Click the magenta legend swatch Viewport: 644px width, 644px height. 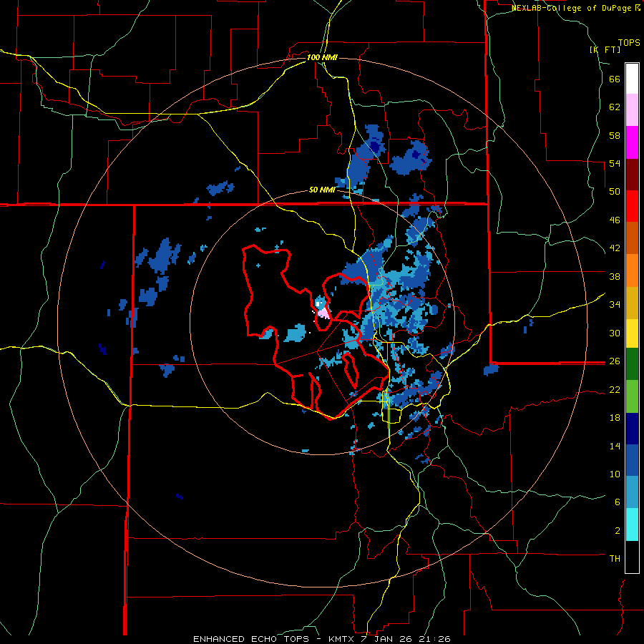(x=632, y=142)
